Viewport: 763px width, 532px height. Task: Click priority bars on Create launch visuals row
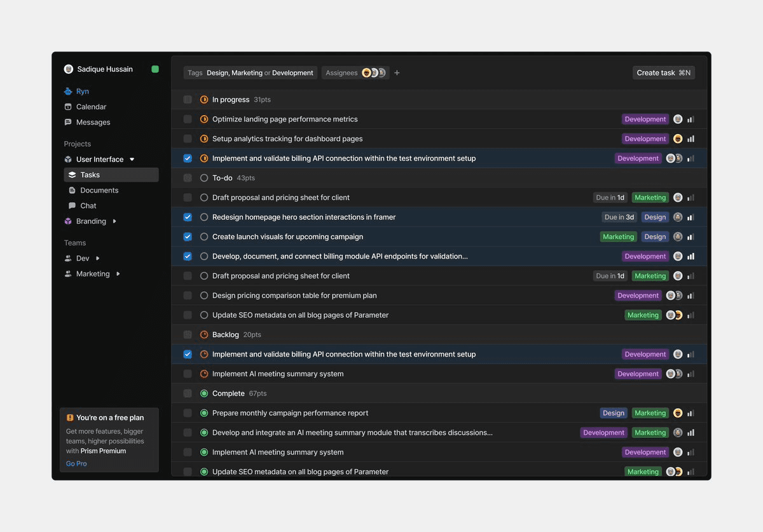point(691,237)
